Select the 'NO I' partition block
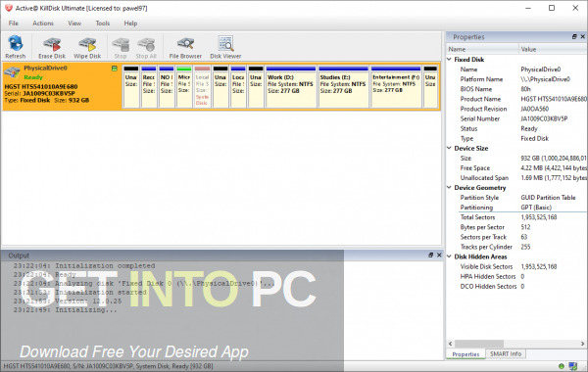 pyautogui.click(x=167, y=87)
